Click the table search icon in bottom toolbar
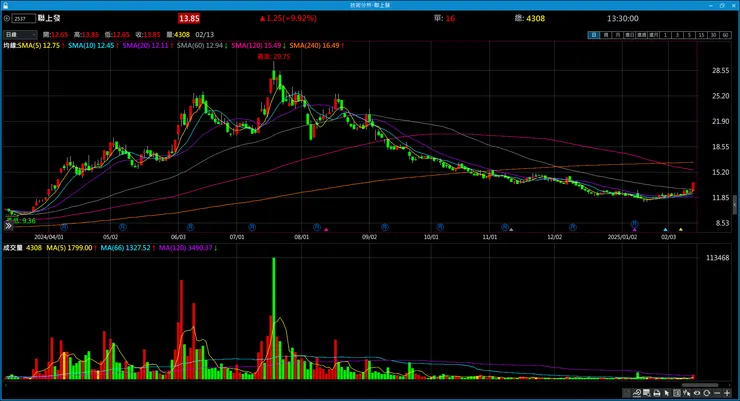Viewport: 740px width, 401px height. (x=647, y=393)
